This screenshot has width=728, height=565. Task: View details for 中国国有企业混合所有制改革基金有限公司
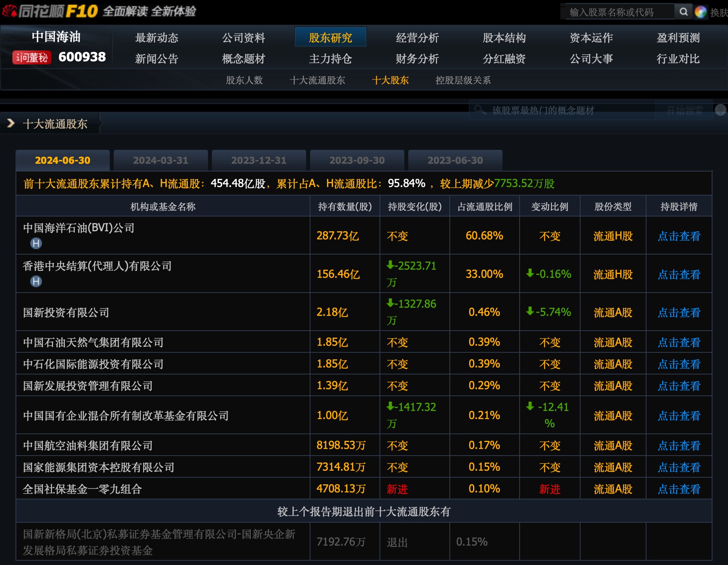click(x=679, y=416)
